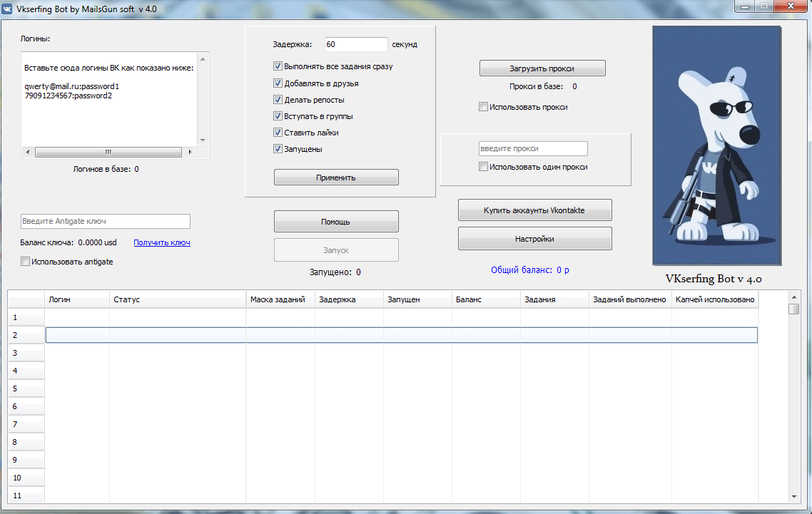
Task: Uncheck "Ставить лайки" option
Action: (x=278, y=132)
